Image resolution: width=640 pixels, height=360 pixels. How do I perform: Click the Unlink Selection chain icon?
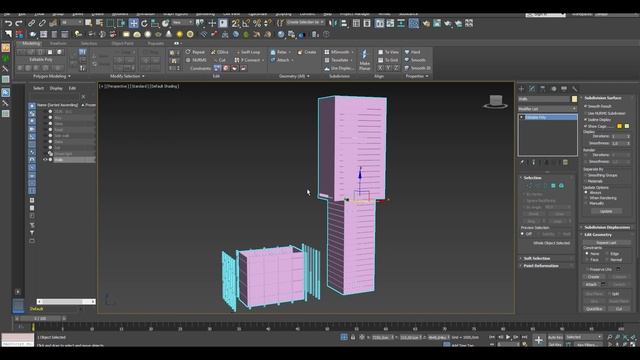coord(42,24)
